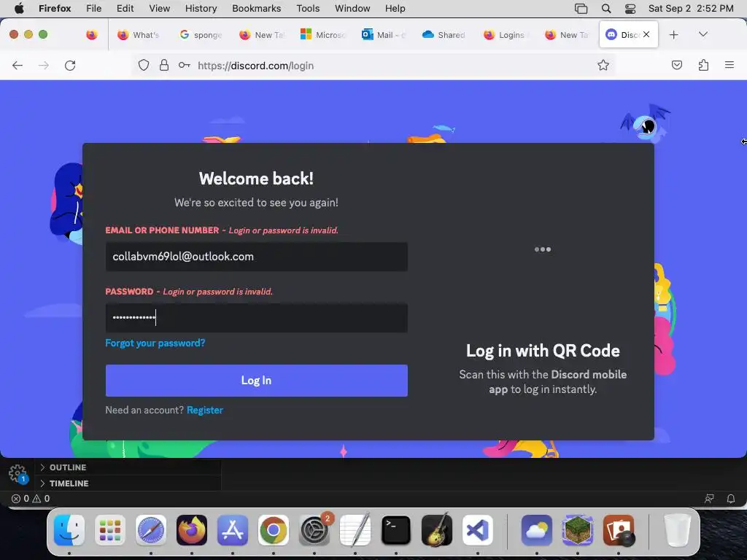
Task: Open the Window menu
Action: tap(352, 8)
